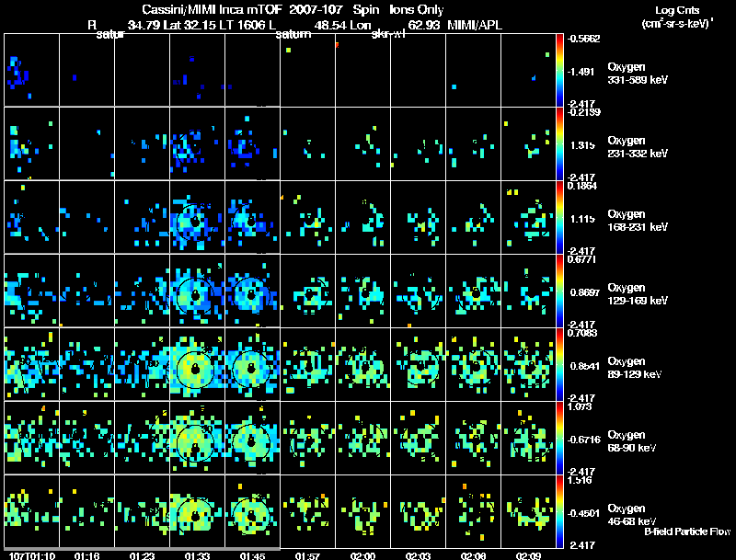This screenshot has width=736, height=560.
Task: Select the 46-68 keV image panel at 01:33
Action: pyautogui.click(x=197, y=511)
